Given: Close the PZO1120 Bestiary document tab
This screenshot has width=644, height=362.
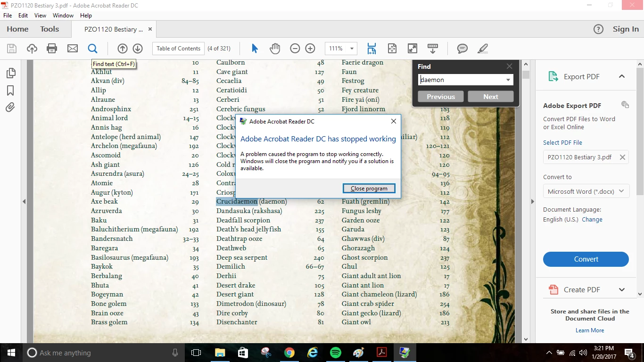Looking at the screenshot, I should [x=150, y=29].
